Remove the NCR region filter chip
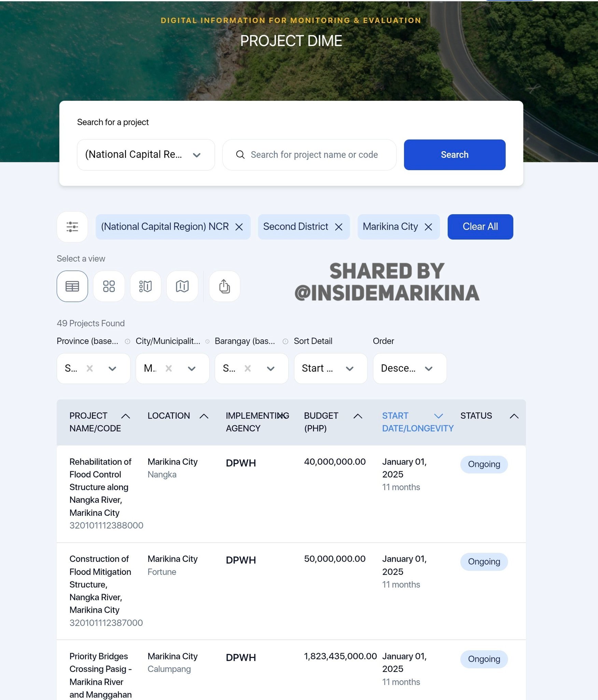Image resolution: width=598 pixels, height=700 pixels. pos(239,227)
